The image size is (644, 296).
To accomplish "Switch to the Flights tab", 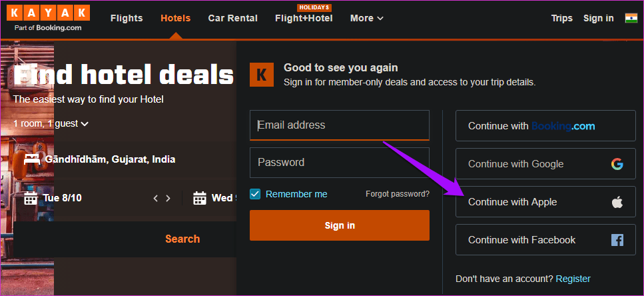I will click(127, 18).
